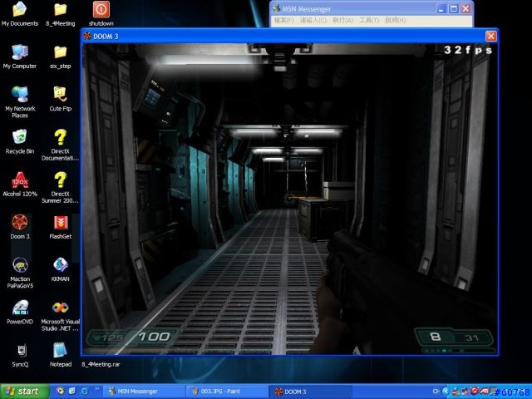Click the DOOM 3 window title icon

coord(87,36)
